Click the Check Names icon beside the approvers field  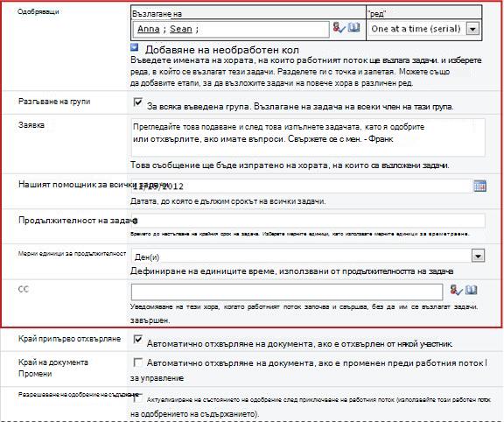point(339,28)
